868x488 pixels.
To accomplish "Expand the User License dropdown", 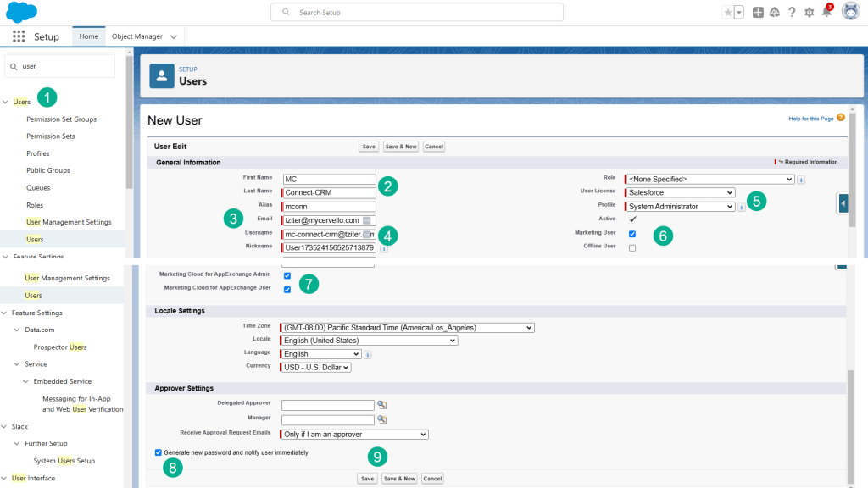I will pyautogui.click(x=681, y=193).
